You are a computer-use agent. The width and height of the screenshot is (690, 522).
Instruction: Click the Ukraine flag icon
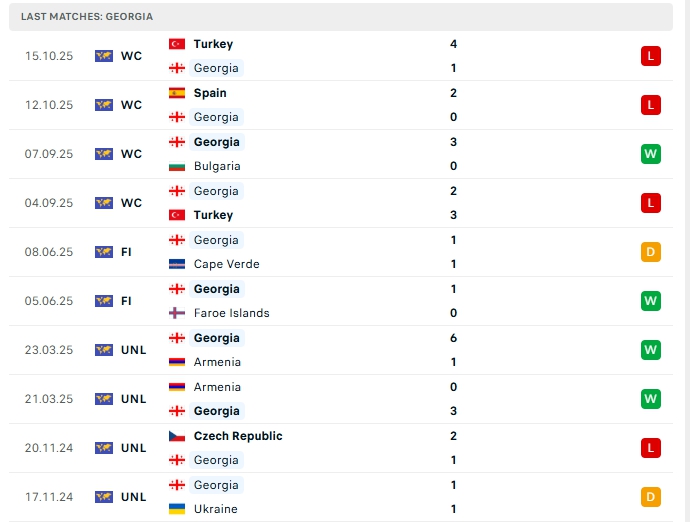pos(177,509)
